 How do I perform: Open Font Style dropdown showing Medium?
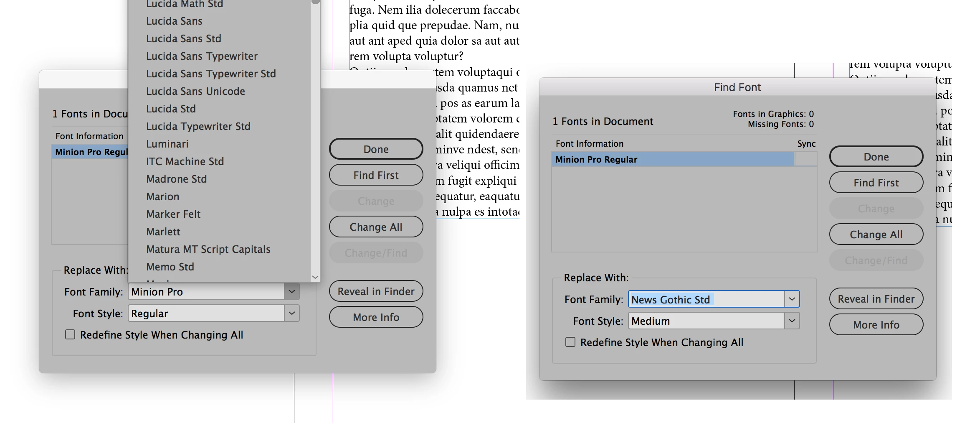pyautogui.click(x=792, y=321)
